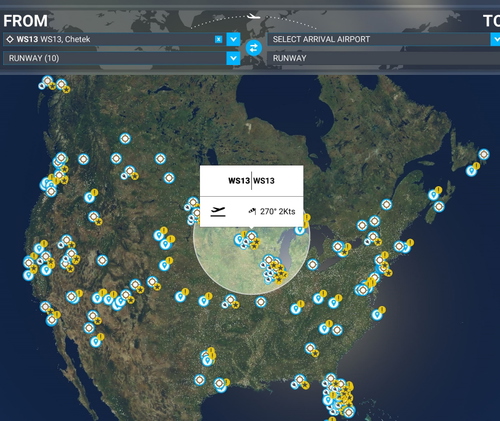The width and height of the screenshot is (500, 421).
Task: Click the WS13 title in the popup
Action: click(251, 181)
